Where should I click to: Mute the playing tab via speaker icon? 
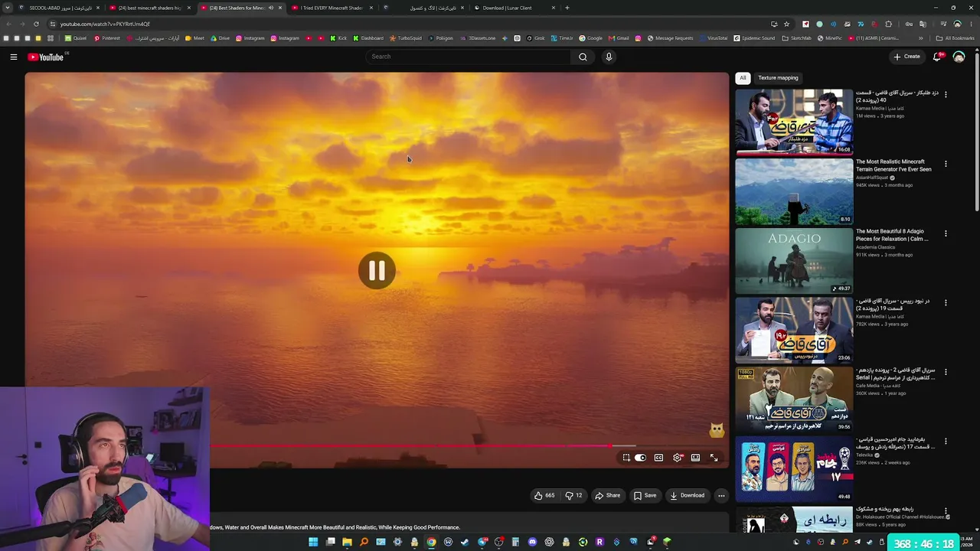click(x=270, y=8)
